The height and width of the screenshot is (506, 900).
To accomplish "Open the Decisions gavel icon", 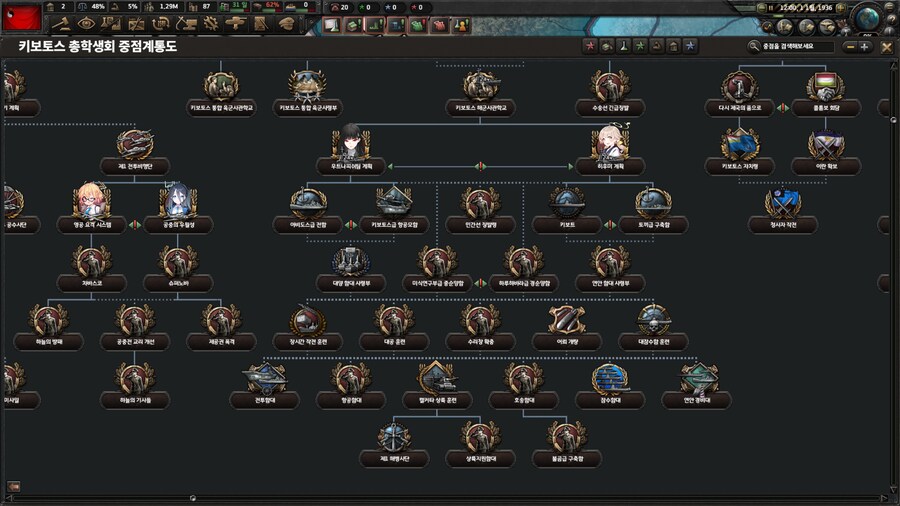I will (62, 23).
